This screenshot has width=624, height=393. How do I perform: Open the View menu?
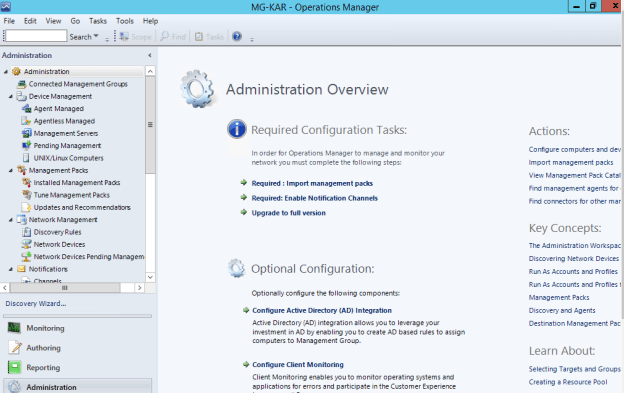(x=53, y=21)
